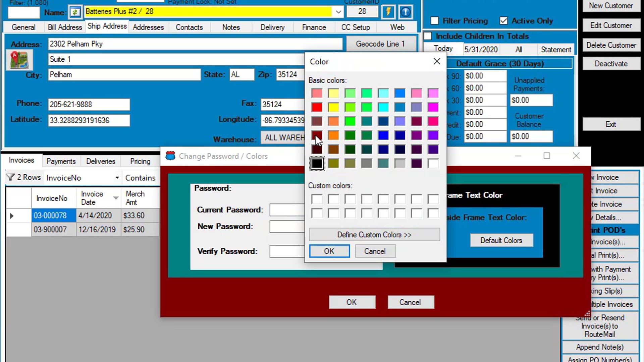Viewport: 644px width, 362px height.
Task: Confirm the Color dialog with OK
Action: 329,251
